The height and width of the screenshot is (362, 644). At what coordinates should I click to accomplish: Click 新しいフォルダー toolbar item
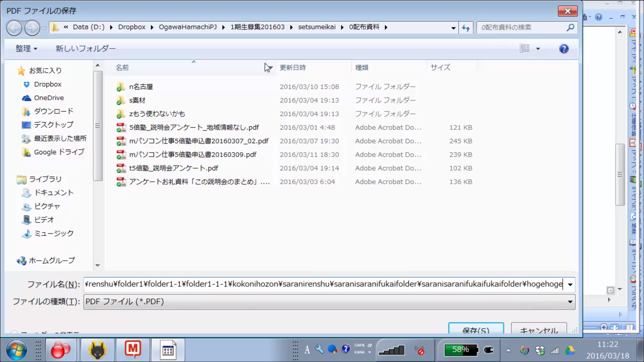86,49
